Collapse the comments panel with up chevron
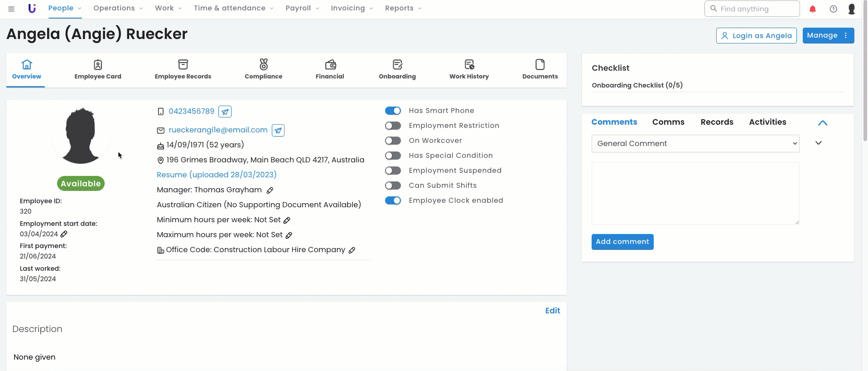The height and width of the screenshot is (371, 868). (823, 123)
